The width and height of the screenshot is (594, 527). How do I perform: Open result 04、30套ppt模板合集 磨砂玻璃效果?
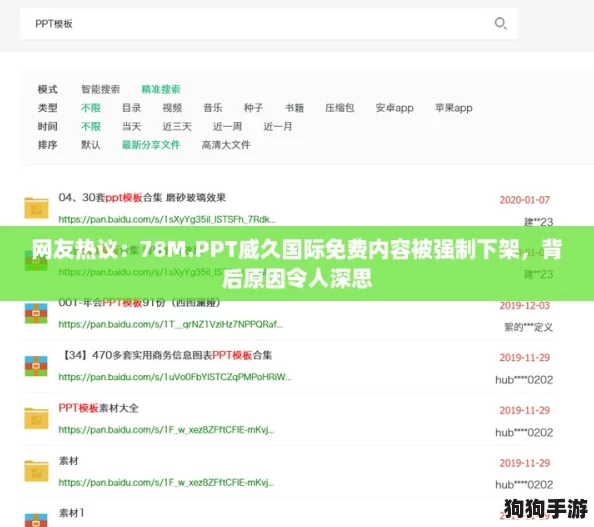142,197
